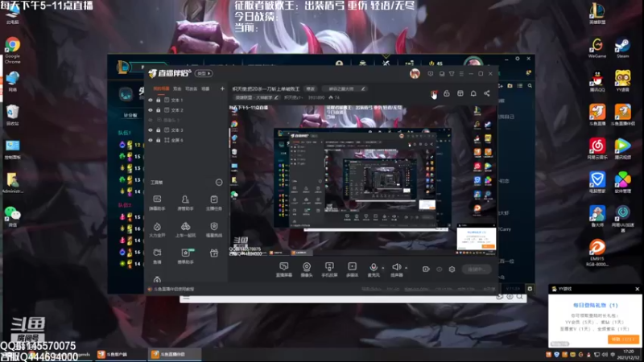Open the 火力全开 tool
The image size is (644, 362).
tap(157, 229)
